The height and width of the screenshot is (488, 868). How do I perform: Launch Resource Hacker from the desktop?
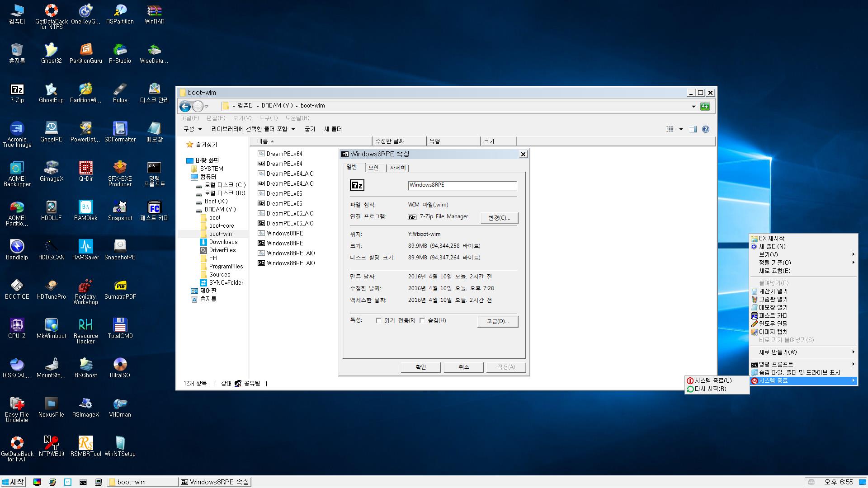click(x=86, y=331)
